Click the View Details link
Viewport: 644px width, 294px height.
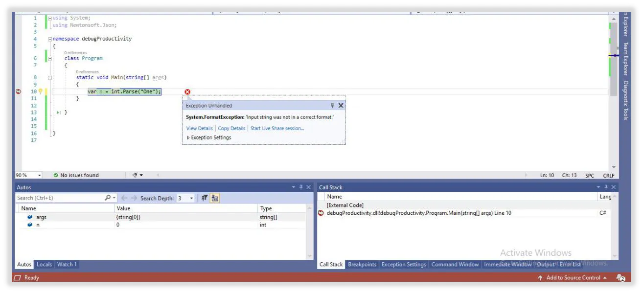200,129
